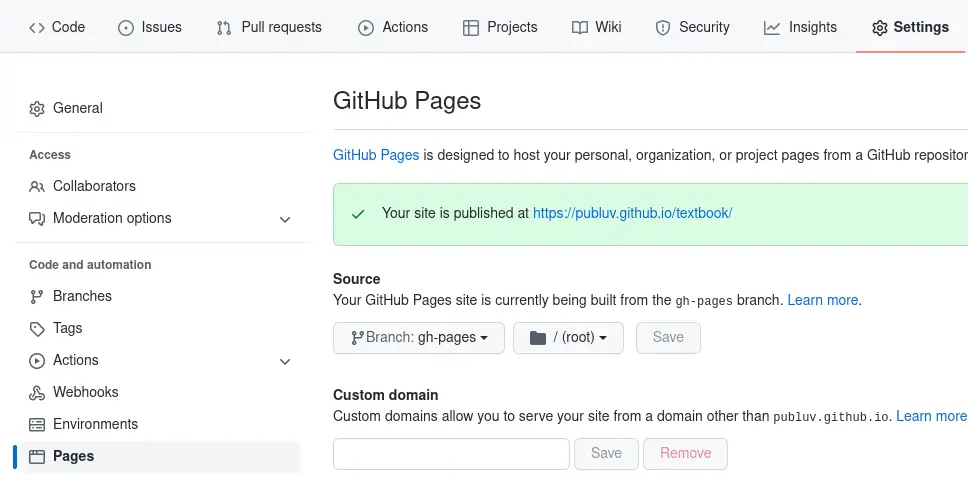Click the Environments server icon
The height and width of the screenshot is (480, 968).
[x=37, y=424]
